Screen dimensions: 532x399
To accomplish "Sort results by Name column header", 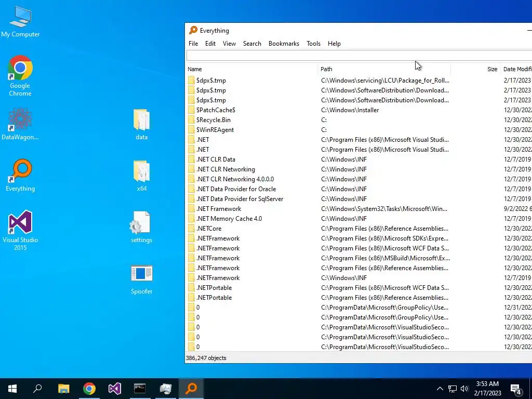I will click(252, 69).
